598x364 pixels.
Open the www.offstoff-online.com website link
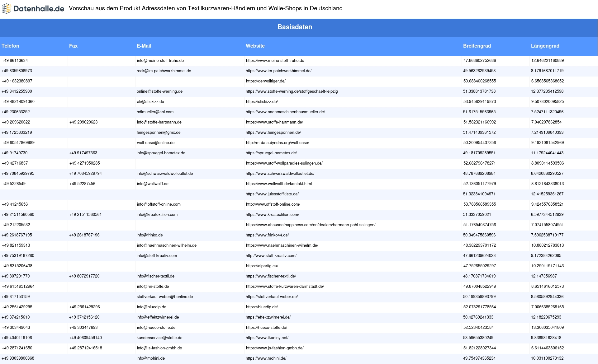coord(273,204)
